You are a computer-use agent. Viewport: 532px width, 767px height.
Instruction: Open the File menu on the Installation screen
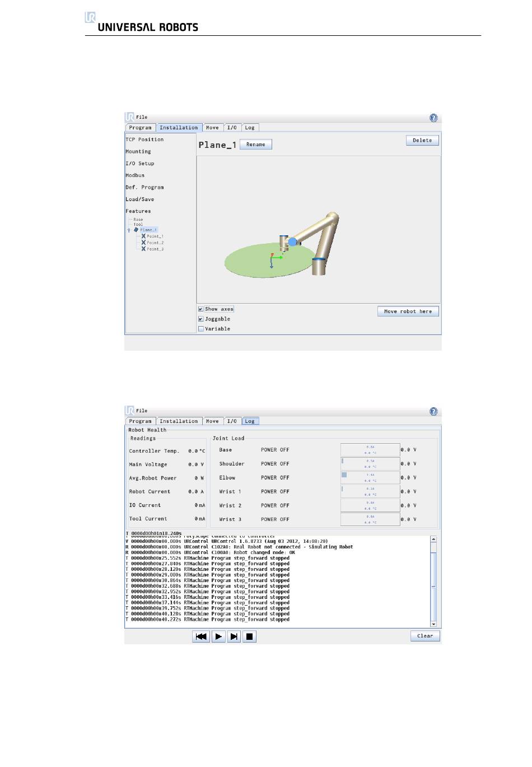click(142, 117)
